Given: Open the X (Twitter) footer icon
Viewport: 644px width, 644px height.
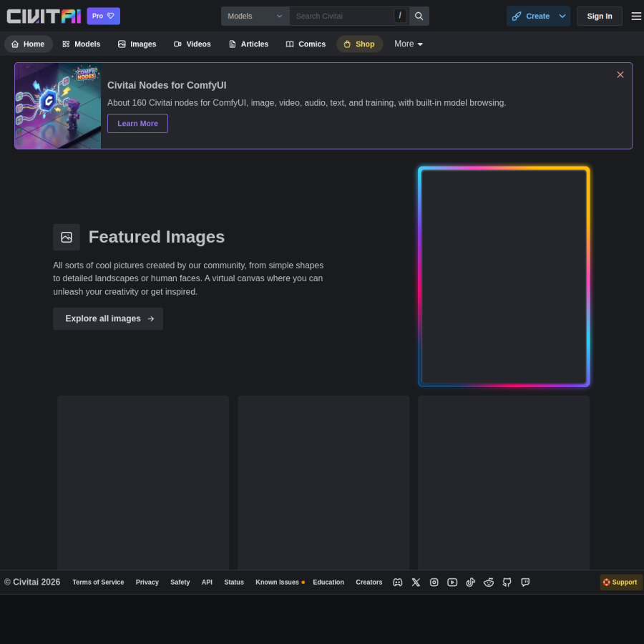Looking at the screenshot, I should (416, 582).
